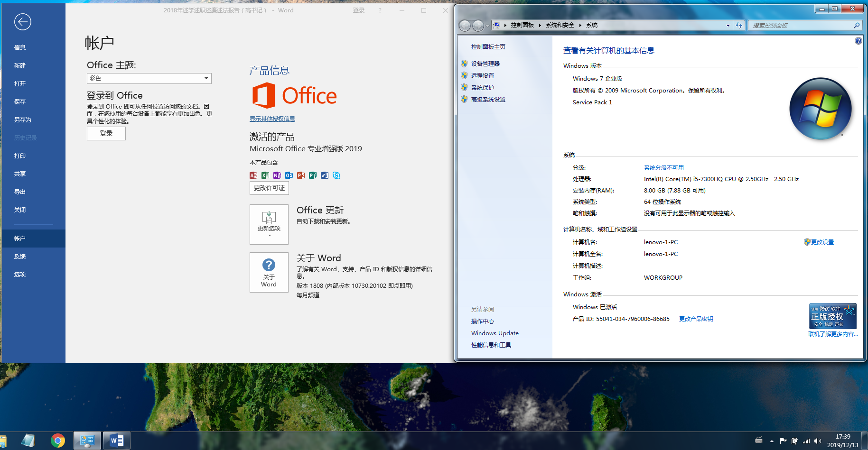Click the Skype icon in included products
Screen dimensions: 868x450
point(336,175)
